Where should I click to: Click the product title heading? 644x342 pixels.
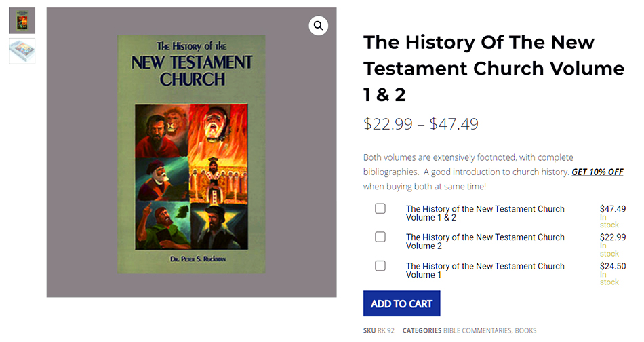pos(494,69)
